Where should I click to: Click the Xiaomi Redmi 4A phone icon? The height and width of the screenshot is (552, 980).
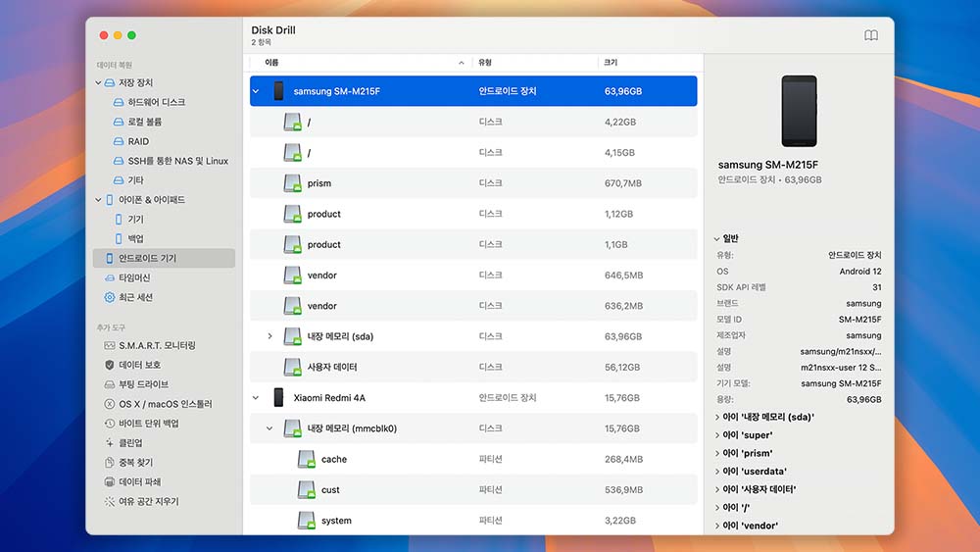coord(278,398)
